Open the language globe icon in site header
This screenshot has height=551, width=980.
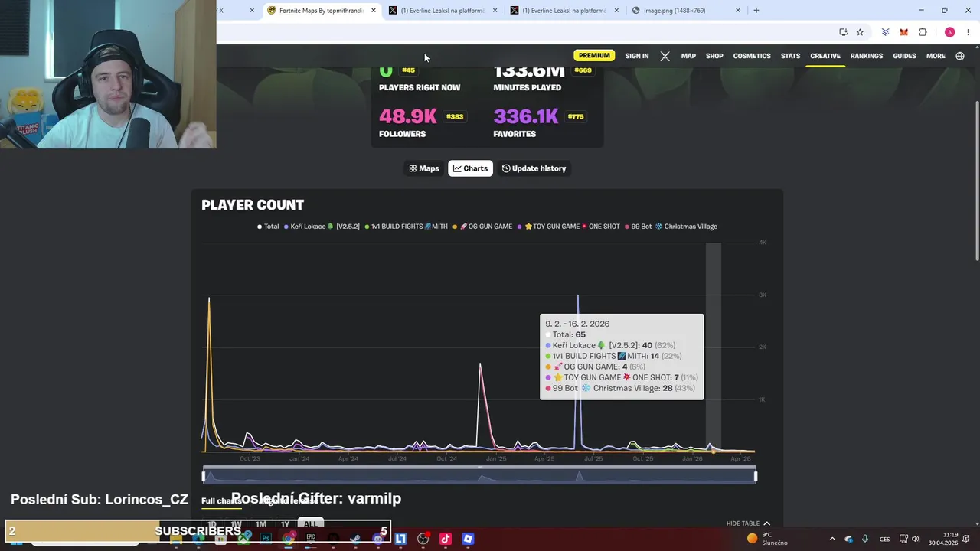[x=959, y=56]
